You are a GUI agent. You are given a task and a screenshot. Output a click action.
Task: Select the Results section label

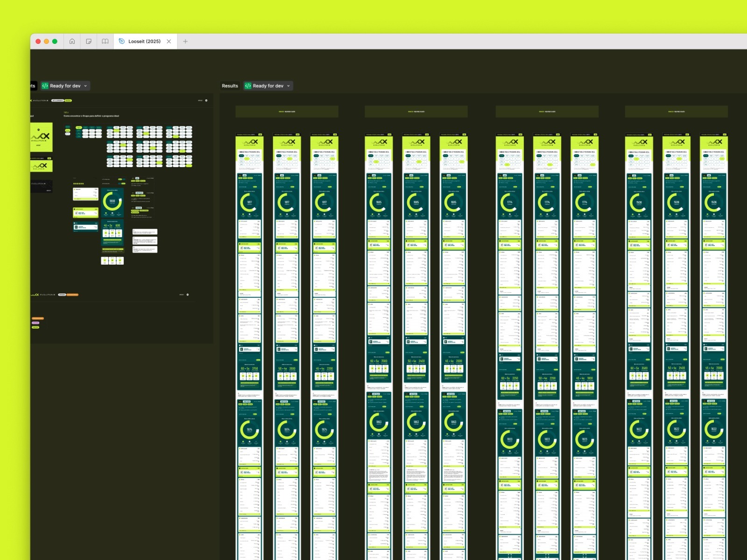230,86
